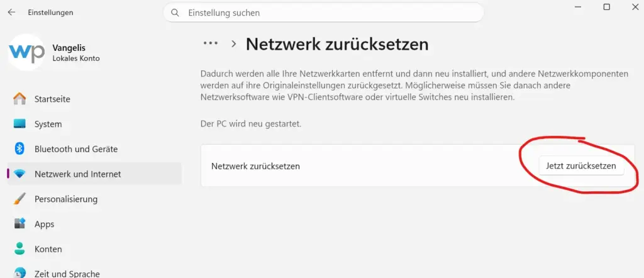The height and width of the screenshot is (278, 644).
Task: Click the WP user avatar picture
Action: pos(26,53)
